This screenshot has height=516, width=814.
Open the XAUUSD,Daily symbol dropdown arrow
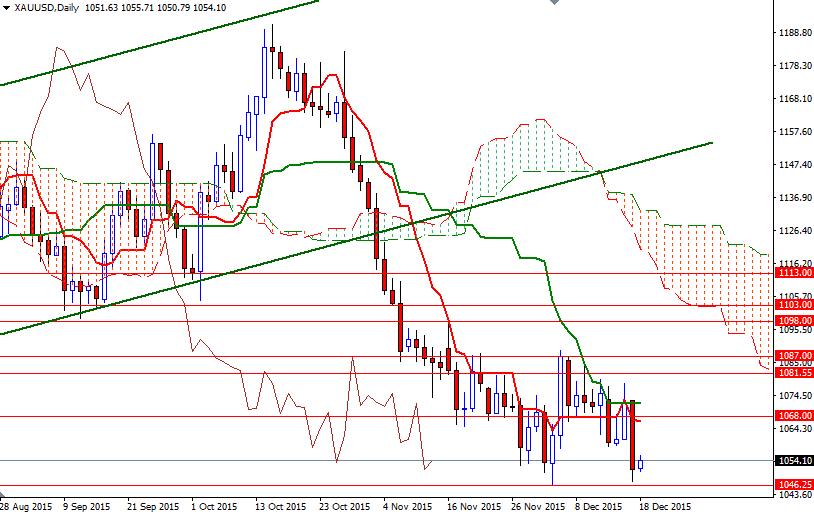click(x=7, y=8)
